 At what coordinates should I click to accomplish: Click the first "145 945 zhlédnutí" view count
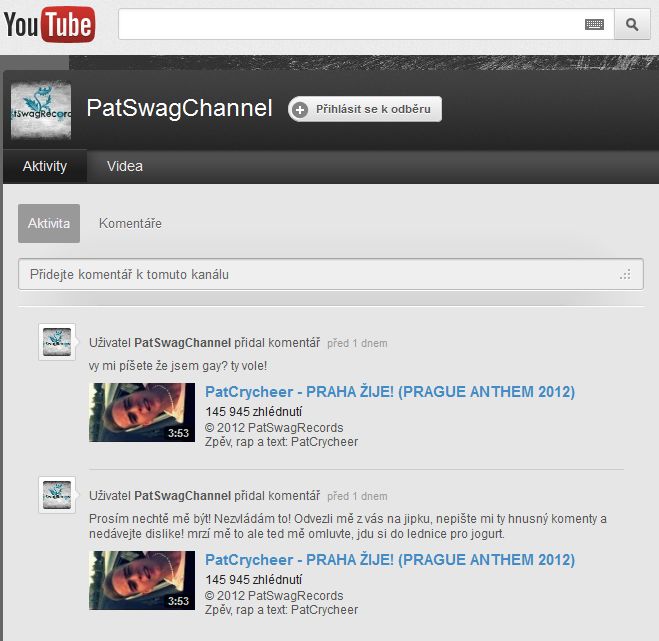tap(253, 412)
